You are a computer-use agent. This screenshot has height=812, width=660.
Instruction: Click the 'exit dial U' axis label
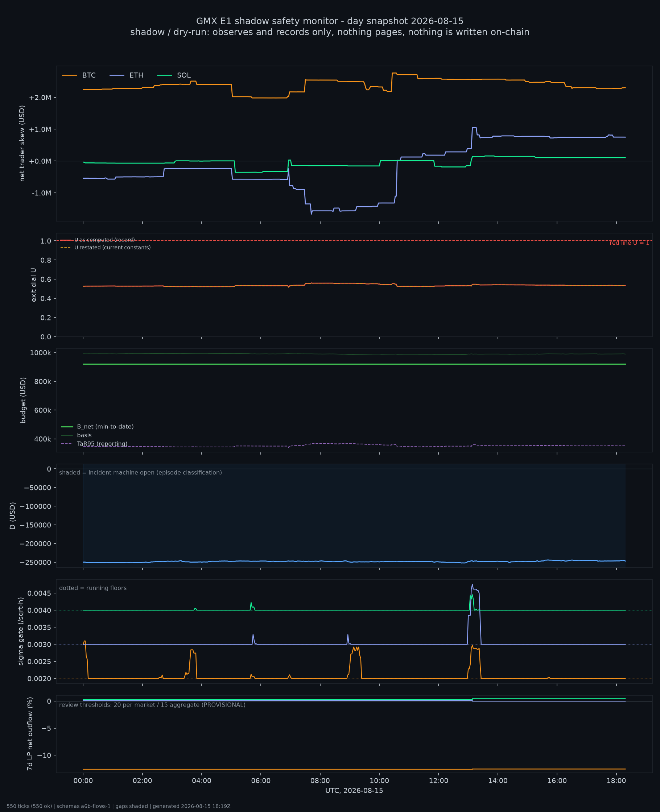(x=34, y=285)
